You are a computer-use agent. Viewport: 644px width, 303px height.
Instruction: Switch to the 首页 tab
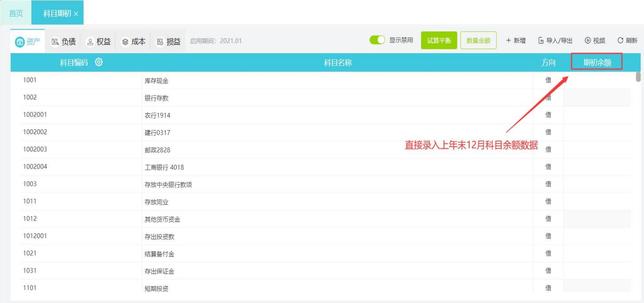(16, 13)
